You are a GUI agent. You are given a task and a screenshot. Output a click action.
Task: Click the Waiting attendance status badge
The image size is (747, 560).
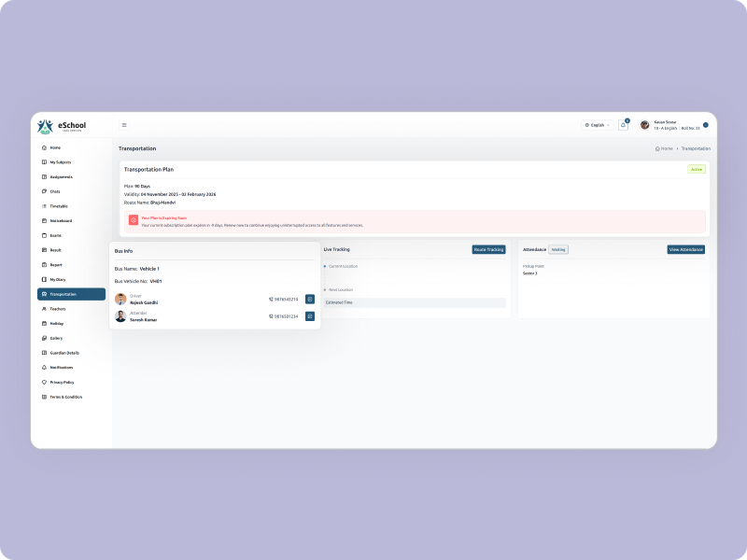click(x=557, y=250)
